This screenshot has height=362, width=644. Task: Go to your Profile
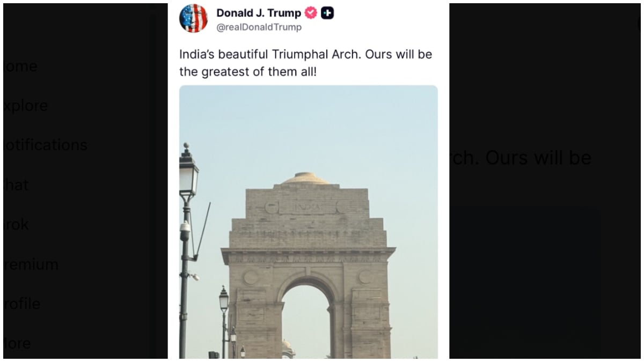[20, 304]
